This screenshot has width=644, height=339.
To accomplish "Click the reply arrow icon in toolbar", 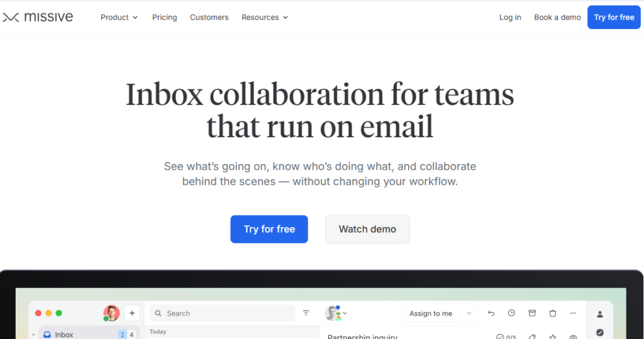I will tap(491, 313).
